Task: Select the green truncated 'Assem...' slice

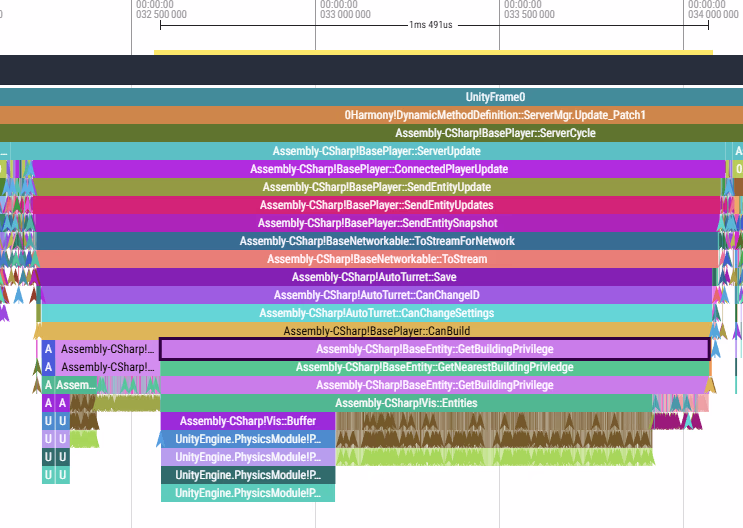Action: coord(76,385)
